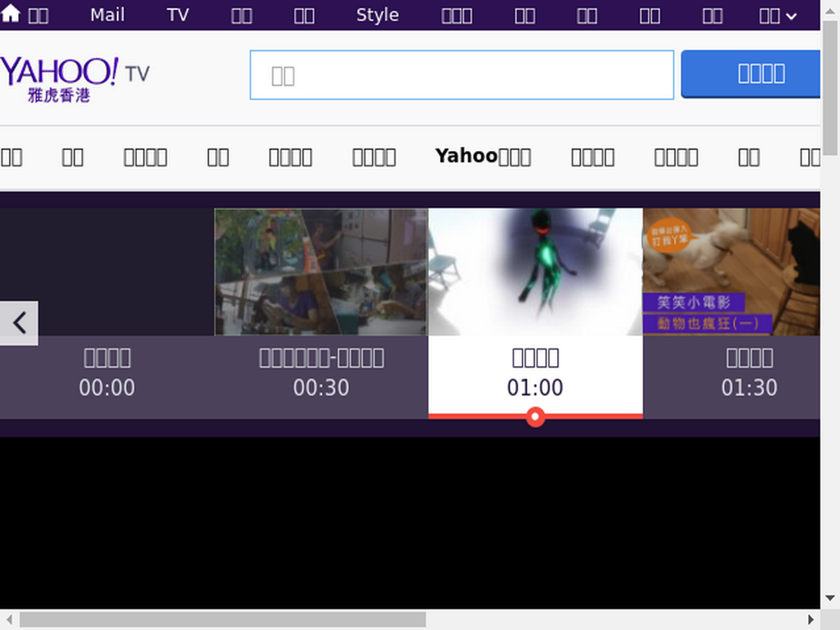Click the black video player area
The height and width of the screenshot is (630, 840).
410,523
